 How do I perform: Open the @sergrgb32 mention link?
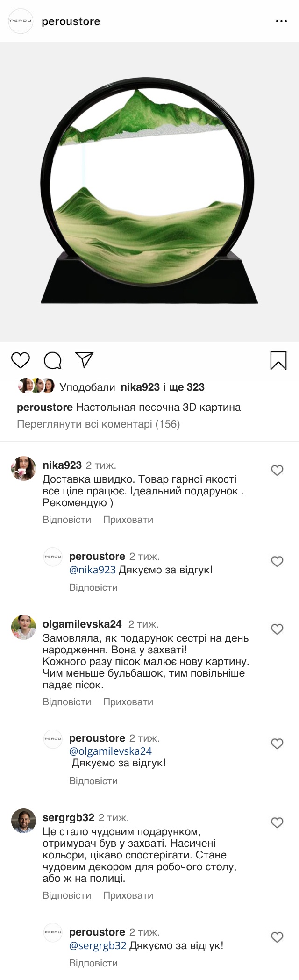point(98,945)
